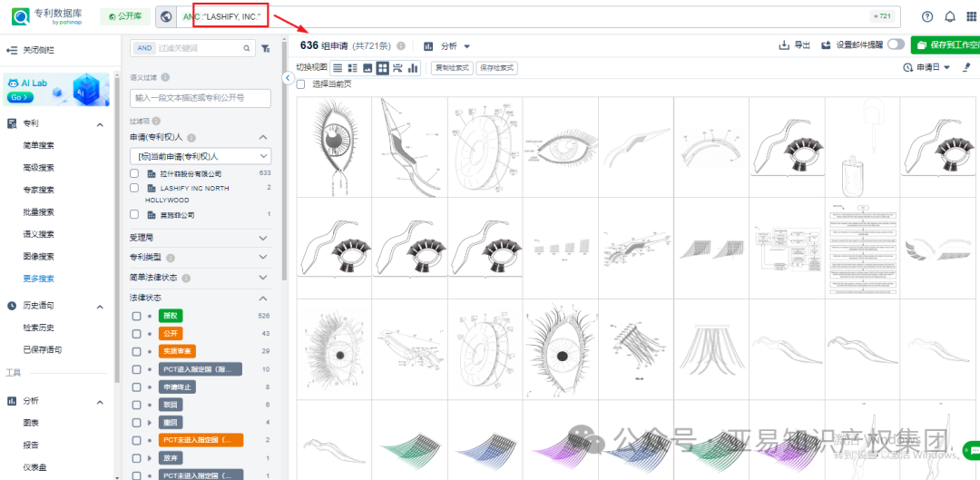
Task: Click the 公开库 database button
Action: point(125,17)
